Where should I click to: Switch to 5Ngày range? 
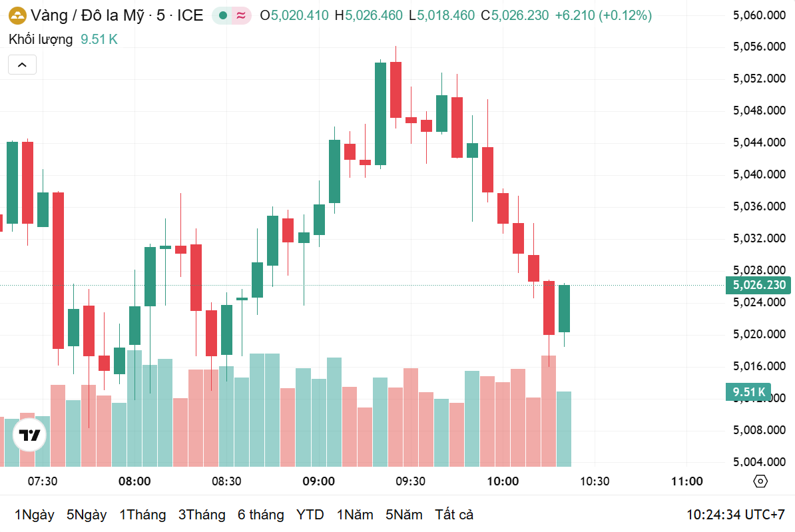pyautogui.click(x=87, y=515)
